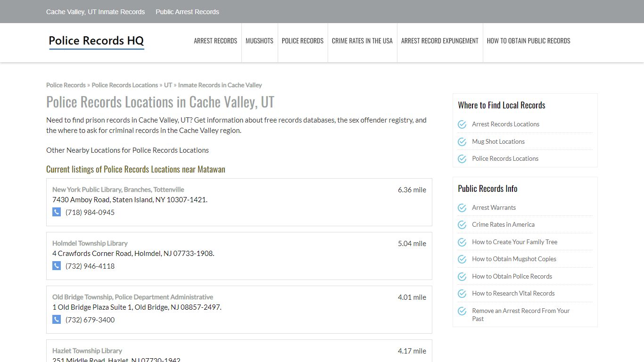Screen dimensions: 644x362
Task: Click checkmark icon next to How to Obtain Police Records
Action: 462,277
